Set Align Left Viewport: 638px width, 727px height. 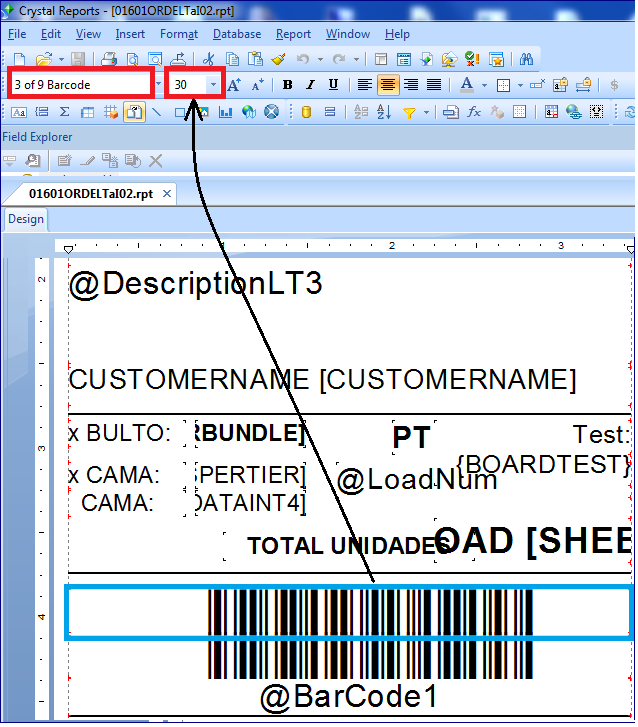364,84
